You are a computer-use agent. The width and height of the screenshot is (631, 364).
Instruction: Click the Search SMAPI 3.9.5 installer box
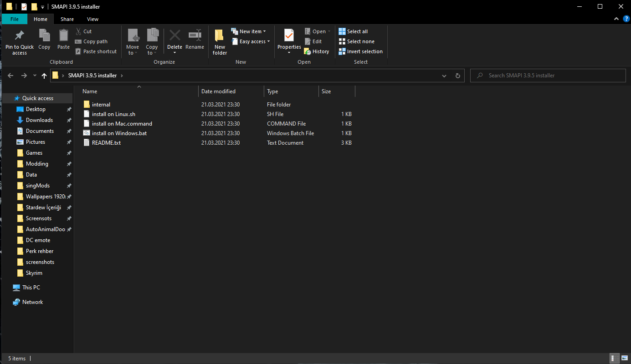[548, 76]
